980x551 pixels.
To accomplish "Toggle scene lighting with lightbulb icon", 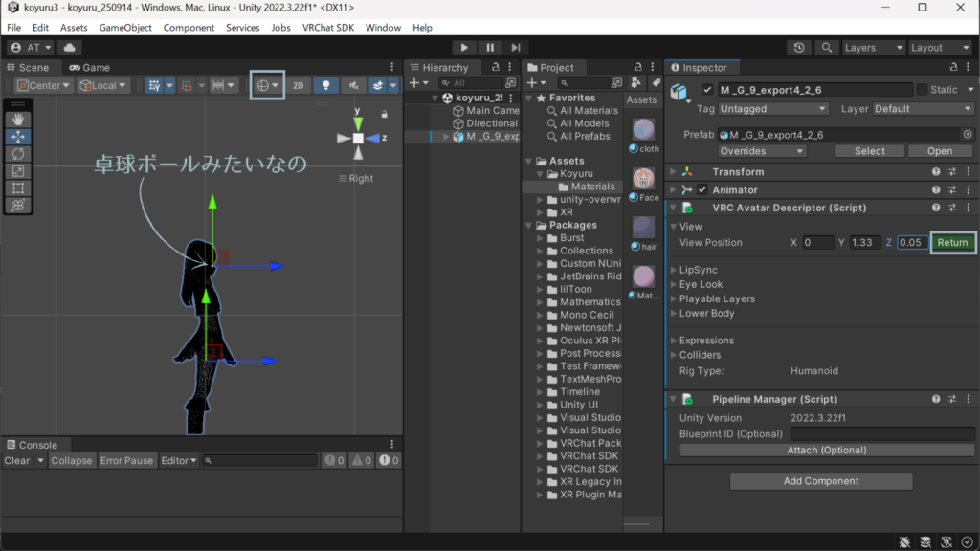I will [x=326, y=85].
